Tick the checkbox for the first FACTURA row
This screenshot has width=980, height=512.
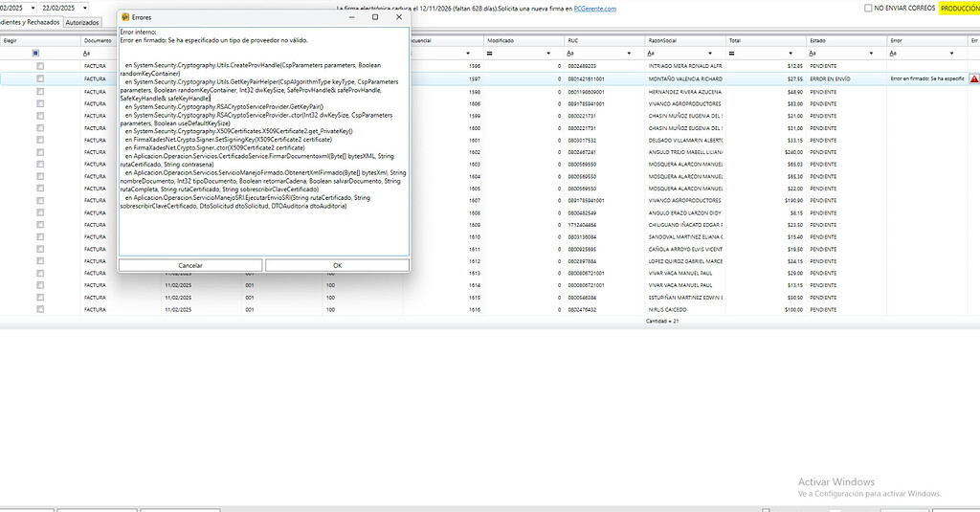pyautogui.click(x=40, y=66)
